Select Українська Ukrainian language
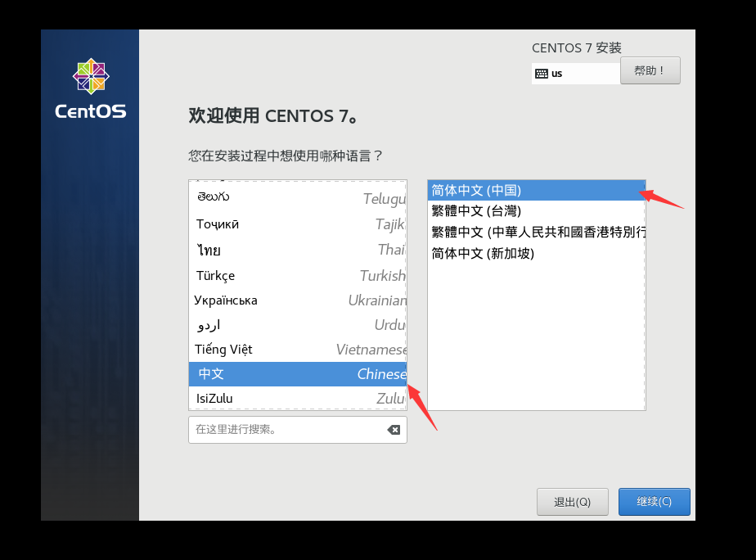 point(298,300)
